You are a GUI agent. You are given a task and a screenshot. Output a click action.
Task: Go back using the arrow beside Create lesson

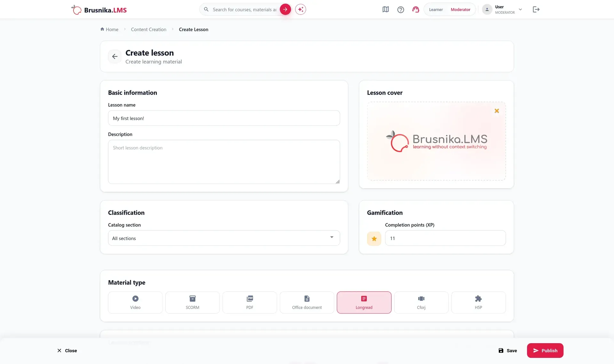pyautogui.click(x=115, y=57)
